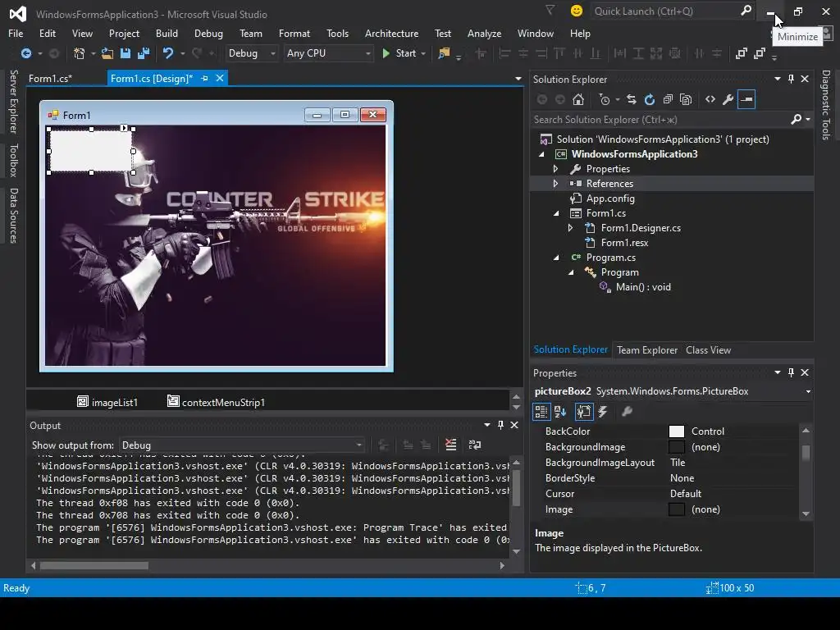Switch to the Form1.cs* code tab

coord(50,78)
